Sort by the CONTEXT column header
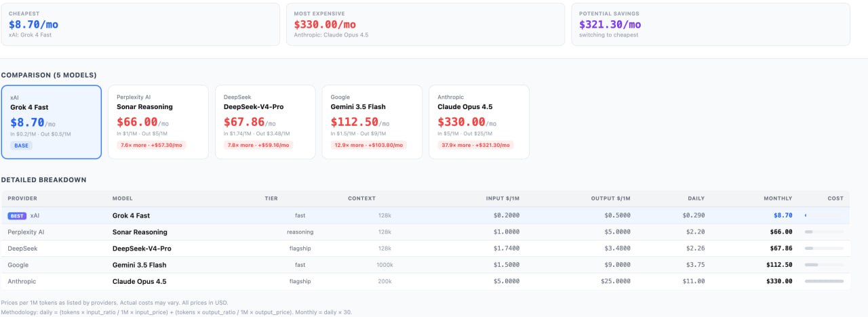 click(361, 198)
